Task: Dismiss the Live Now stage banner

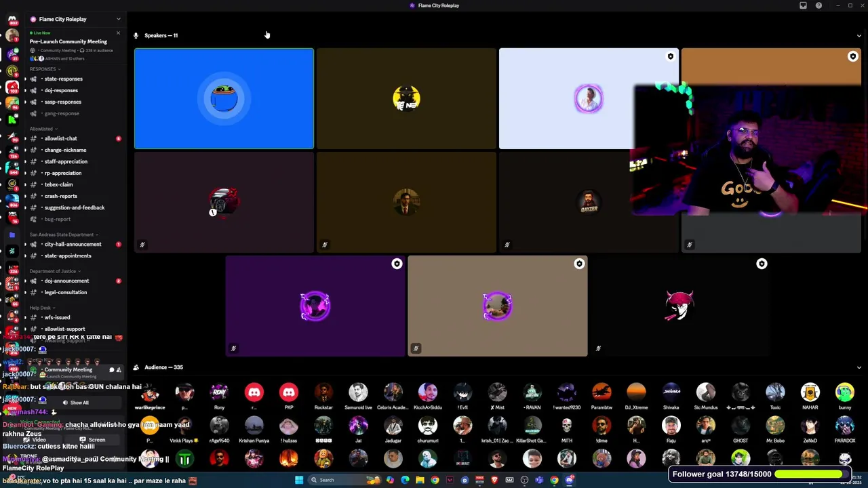Action: [x=118, y=33]
